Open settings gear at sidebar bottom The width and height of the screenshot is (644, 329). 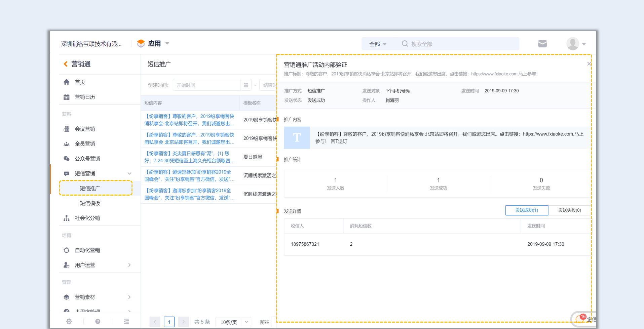click(x=69, y=322)
